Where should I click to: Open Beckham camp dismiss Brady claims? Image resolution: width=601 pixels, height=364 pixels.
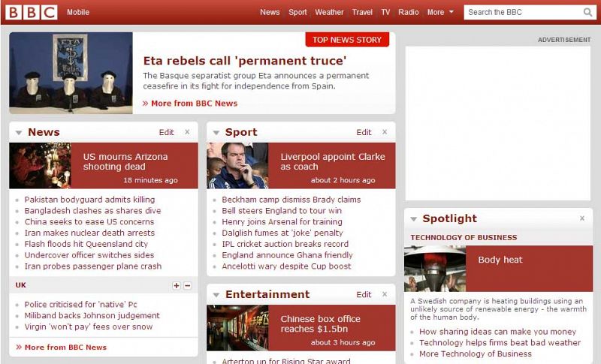[291, 200]
